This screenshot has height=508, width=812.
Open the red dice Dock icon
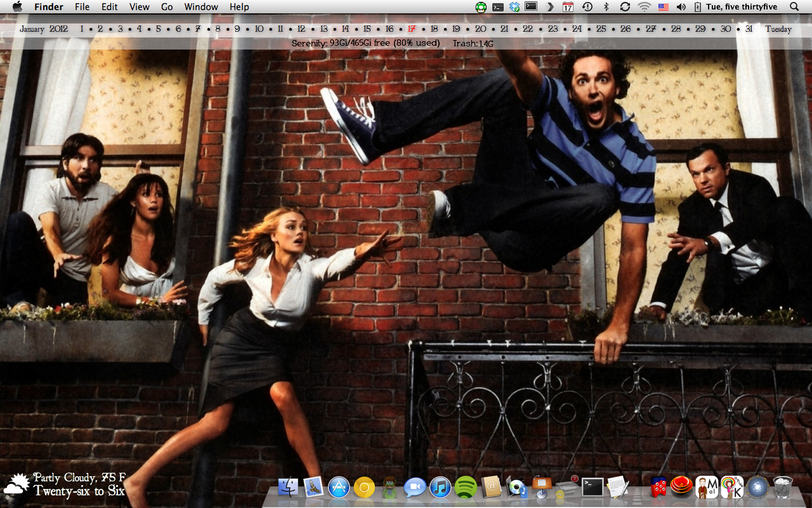659,487
